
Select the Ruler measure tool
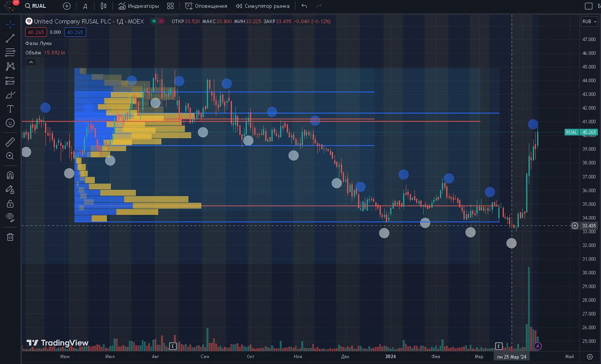(10, 142)
